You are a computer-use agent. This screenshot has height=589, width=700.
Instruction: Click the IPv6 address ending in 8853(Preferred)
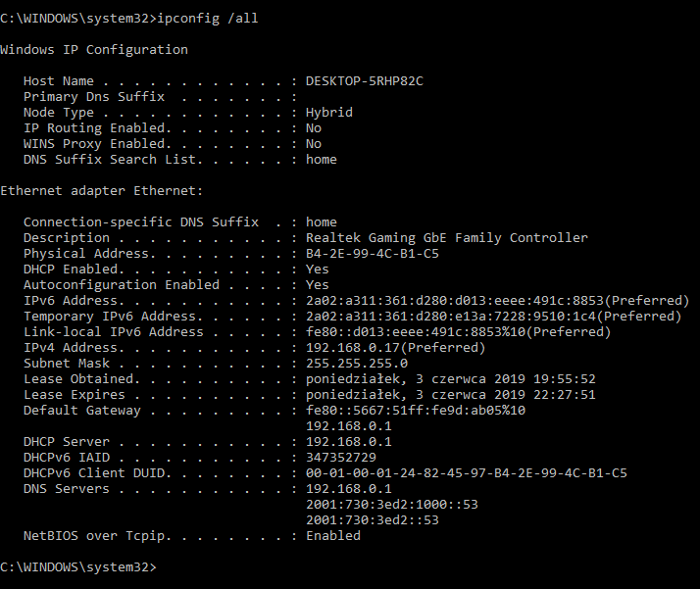[x=497, y=301]
